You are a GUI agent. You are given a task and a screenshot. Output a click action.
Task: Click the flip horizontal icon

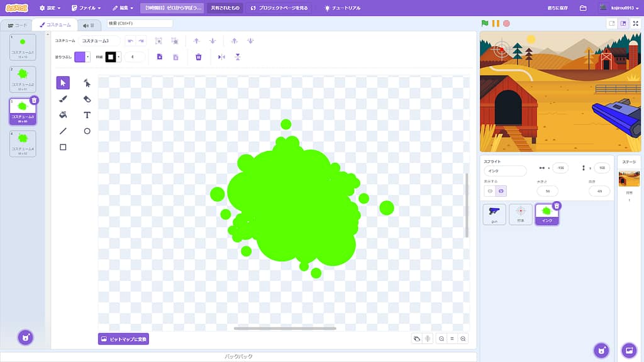(x=221, y=57)
